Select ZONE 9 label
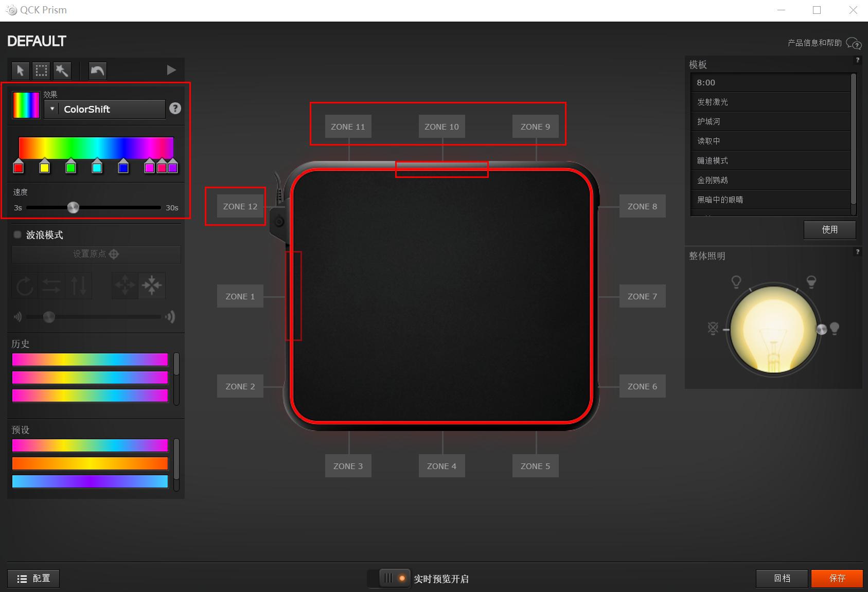This screenshot has width=868, height=592. pos(536,127)
